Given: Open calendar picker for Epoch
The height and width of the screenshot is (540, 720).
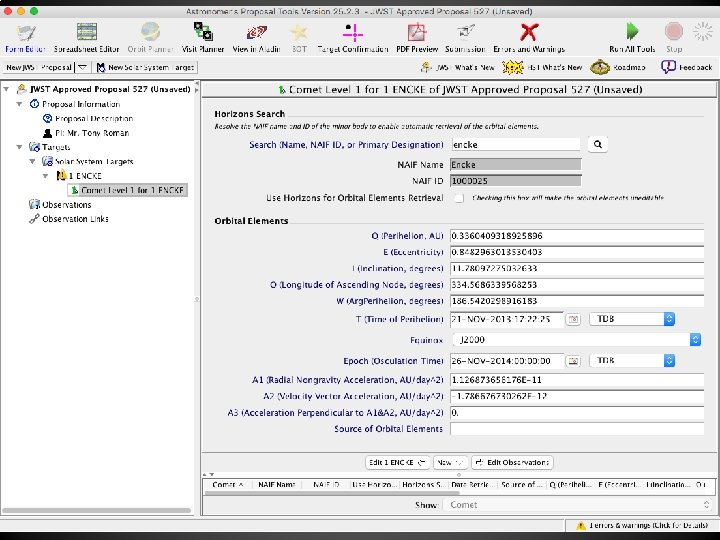Looking at the screenshot, I should (x=573, y=361).
